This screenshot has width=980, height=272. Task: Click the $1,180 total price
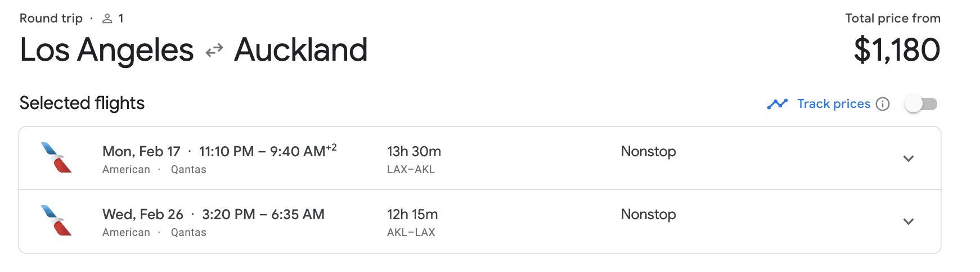pyautogui.click(x=897, y=50)
